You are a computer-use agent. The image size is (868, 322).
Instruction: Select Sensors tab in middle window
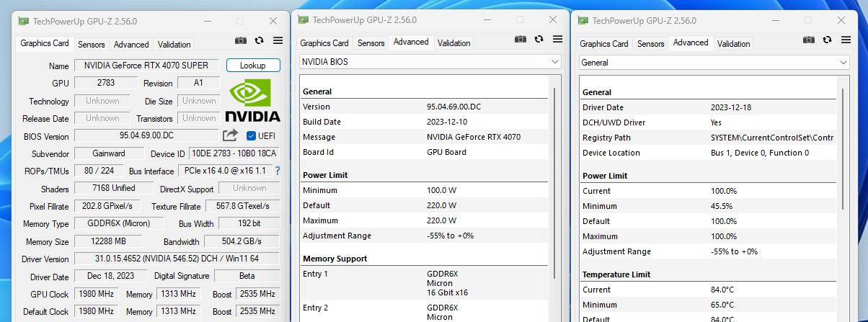coord(371,43)
